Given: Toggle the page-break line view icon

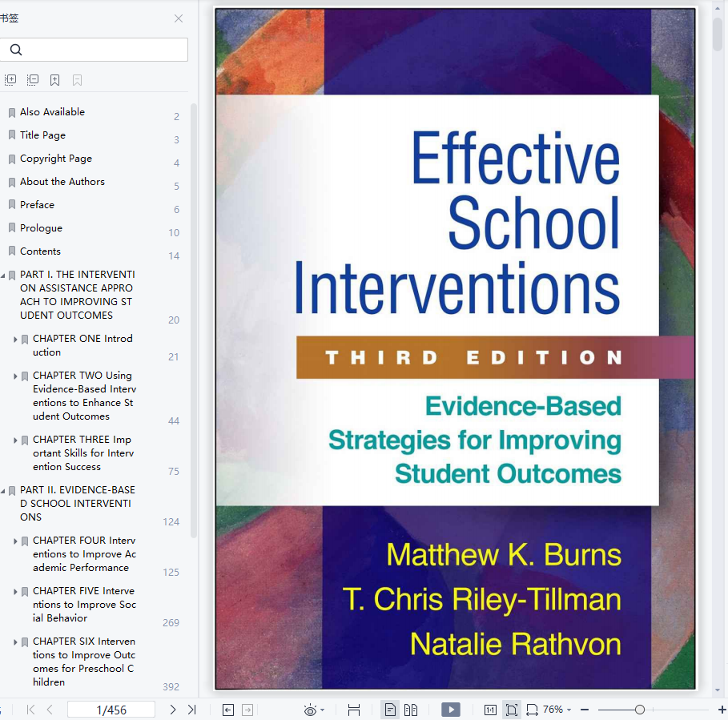Looking at the screenshot, I should (354, 710).
